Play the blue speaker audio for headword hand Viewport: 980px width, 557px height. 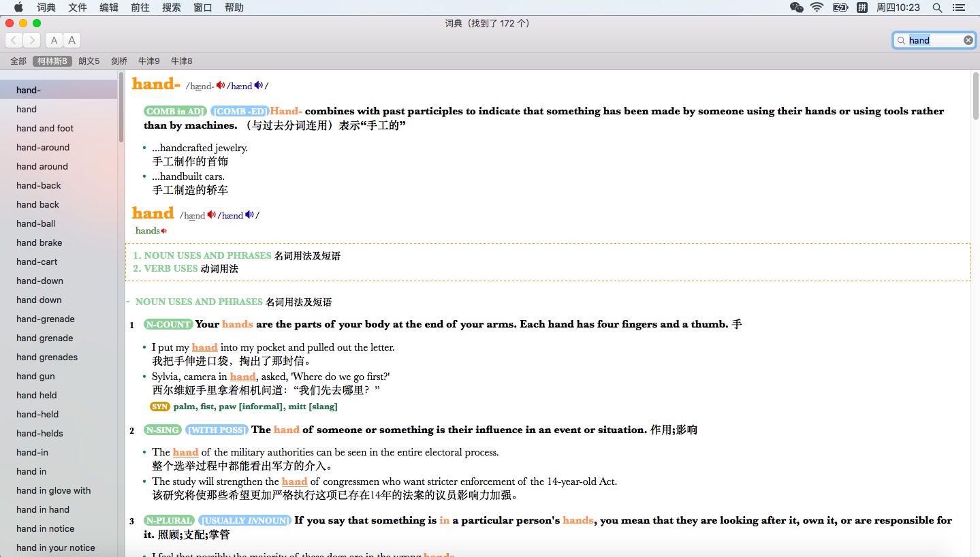[x=250, y=215]
